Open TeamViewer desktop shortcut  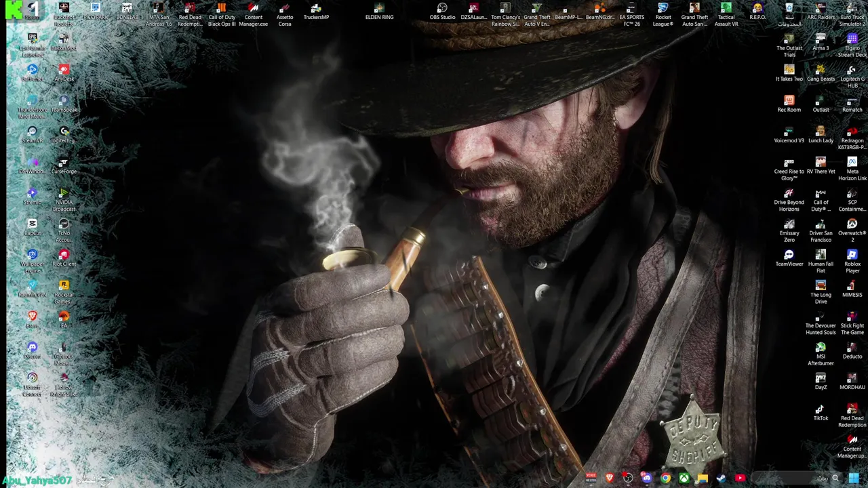pos(789,258)
